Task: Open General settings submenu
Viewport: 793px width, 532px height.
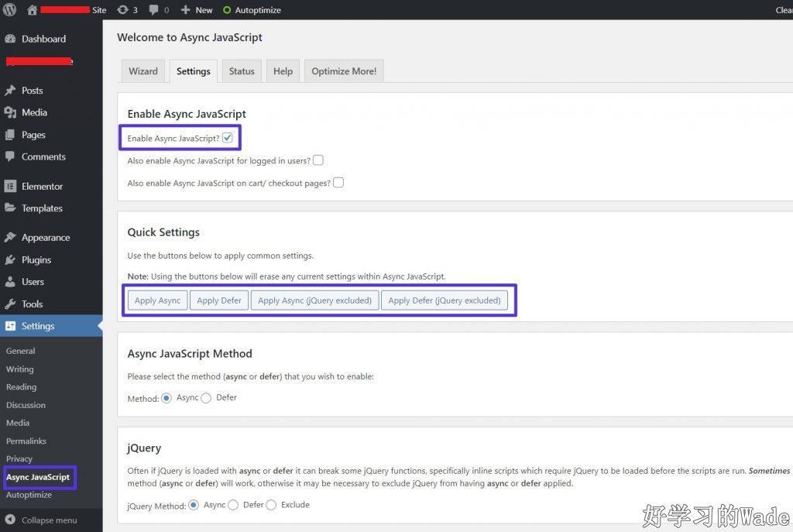Action: click(21, 351)
